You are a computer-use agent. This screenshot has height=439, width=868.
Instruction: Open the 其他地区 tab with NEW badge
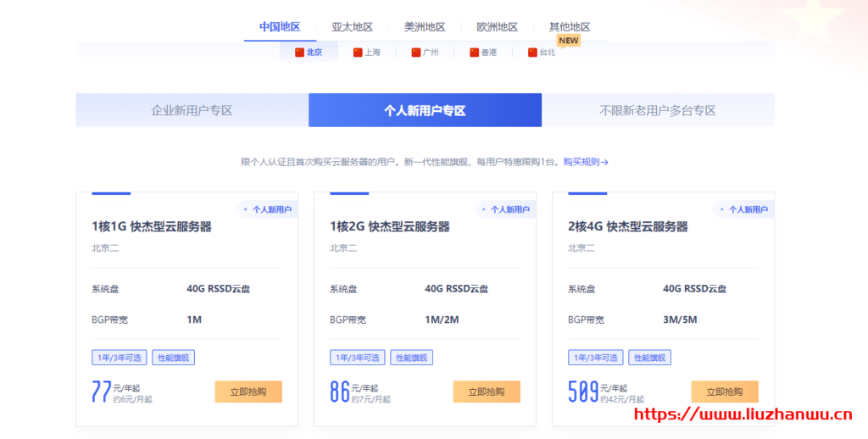point(569,27)
